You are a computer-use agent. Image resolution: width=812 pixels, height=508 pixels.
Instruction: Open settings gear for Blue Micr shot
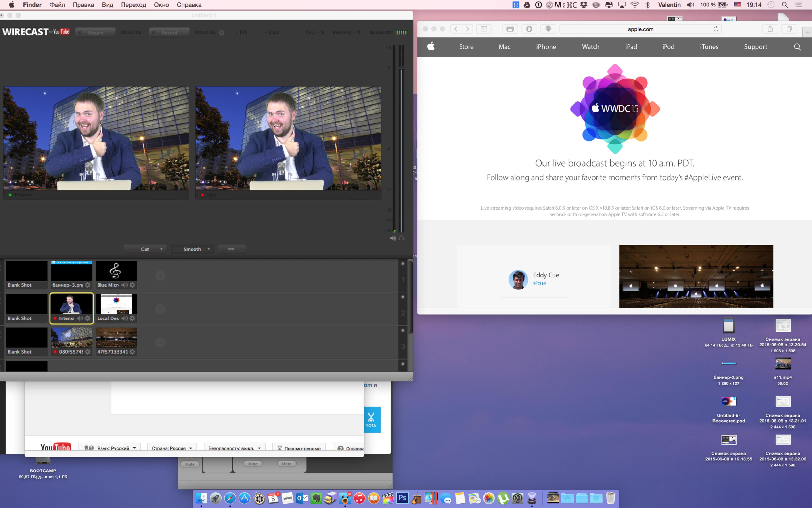(x=133, y=285)
